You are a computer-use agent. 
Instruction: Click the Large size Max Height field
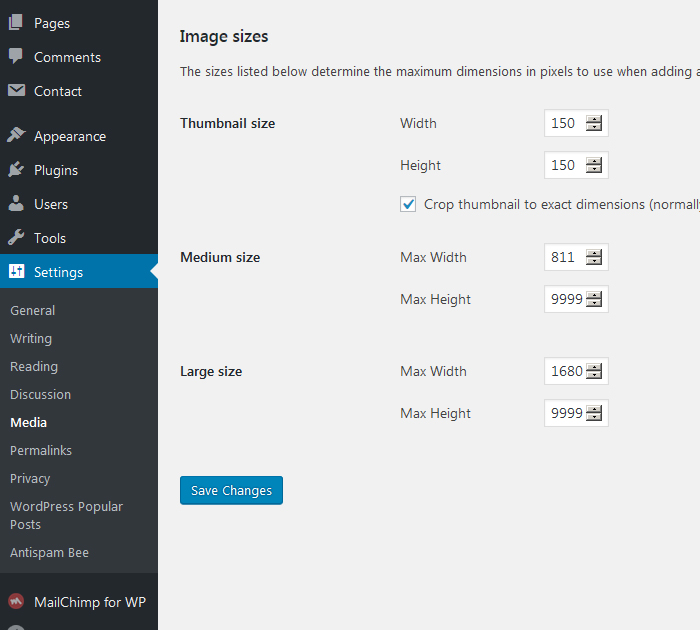point(576,413)
